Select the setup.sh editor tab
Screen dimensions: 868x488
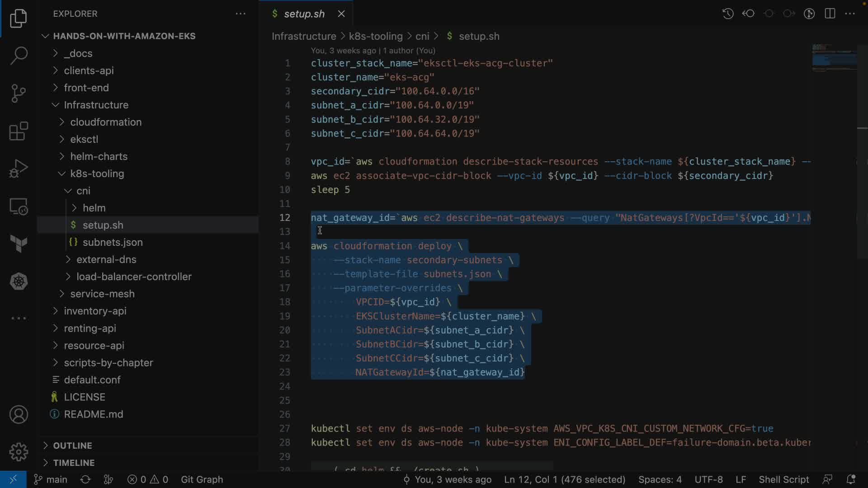[x=304, y=14]
